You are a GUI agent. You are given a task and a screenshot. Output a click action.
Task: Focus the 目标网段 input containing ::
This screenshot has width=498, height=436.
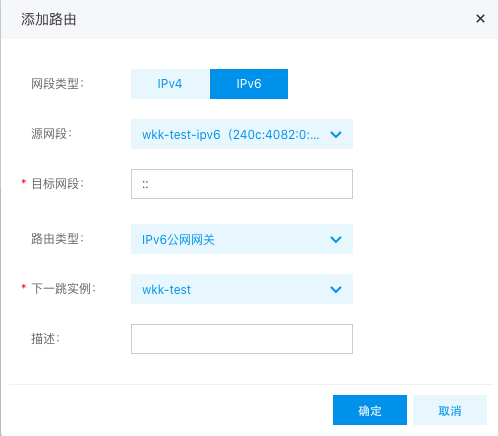click(242, 184)
